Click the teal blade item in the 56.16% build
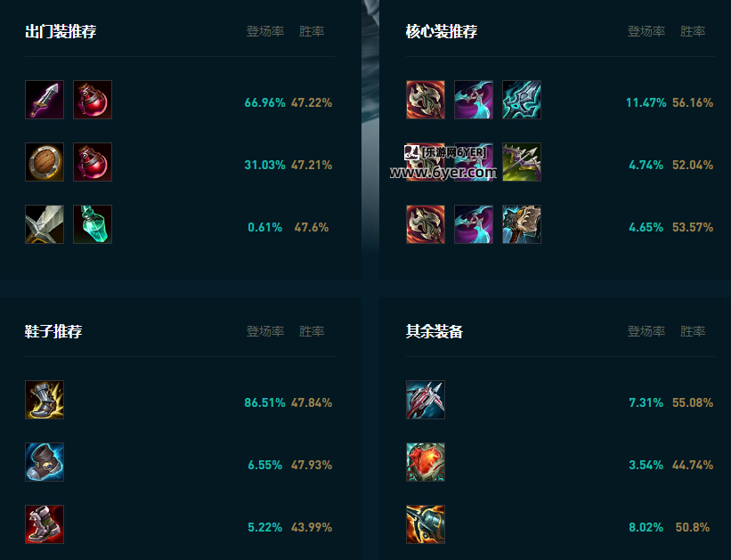This screenshot has height=560, width=731. 522,99
